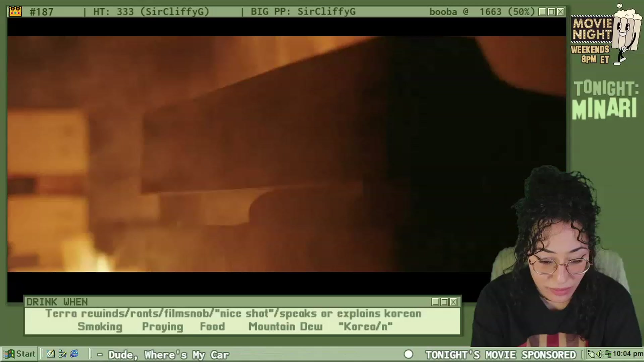The height and width of the screenshot is (362, 644).
Task: Close the main movie window
Action: pyautogui.click(x=560, y=12)
